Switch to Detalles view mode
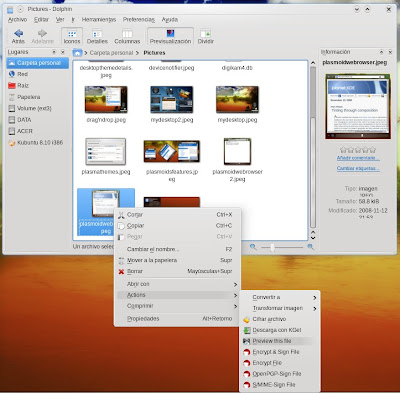 coord(97,36)
